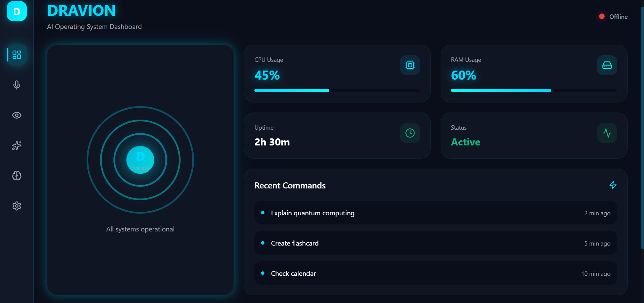Toggle the status dot beside Check calendar
The width and height of the screenshot is (644, 303).
pyautogui.click(x=262, y=273)
